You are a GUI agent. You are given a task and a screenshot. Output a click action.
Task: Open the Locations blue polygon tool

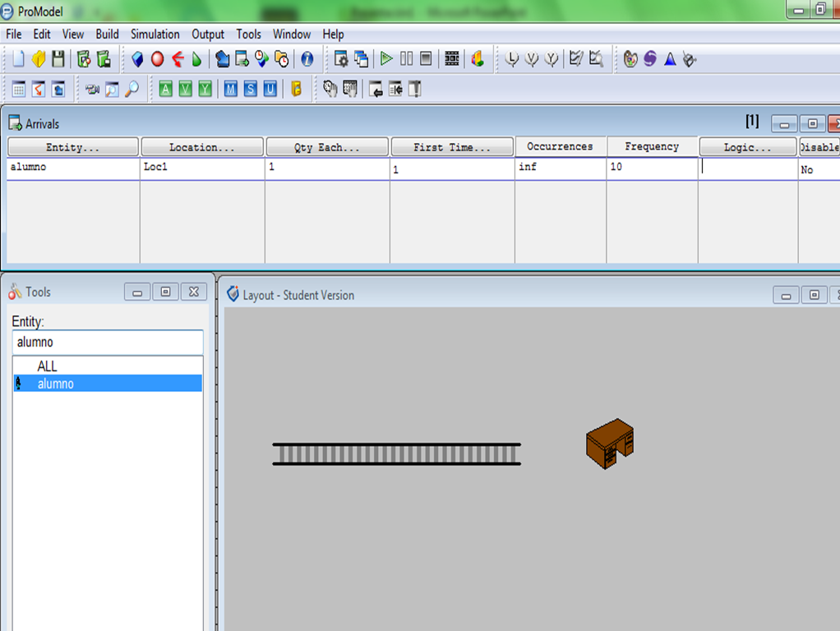tap(137, 59)
